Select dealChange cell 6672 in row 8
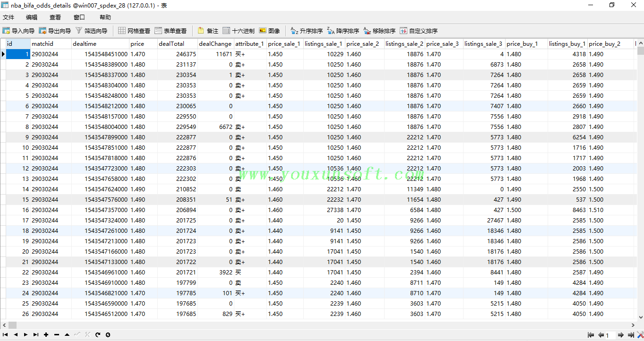The width and height of the screenshot is (644, 341). tap(216, 127)
